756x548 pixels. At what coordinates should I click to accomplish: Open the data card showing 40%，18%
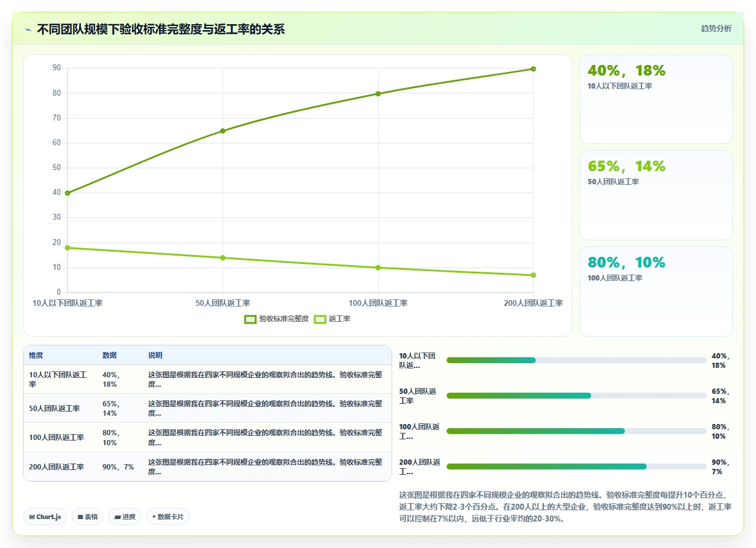[656, 99]
